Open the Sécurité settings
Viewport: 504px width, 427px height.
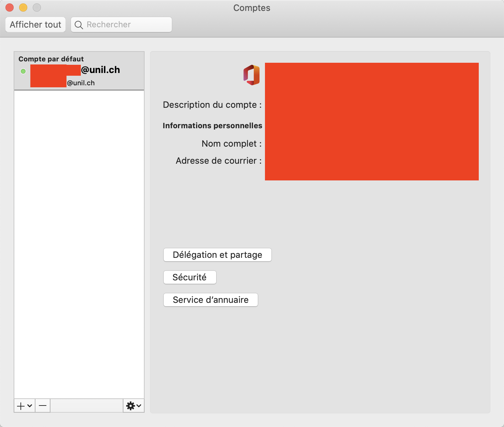point(190,277)
